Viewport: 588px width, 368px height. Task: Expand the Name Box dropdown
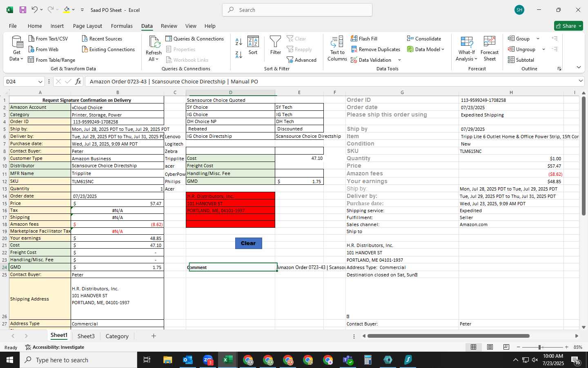pyautogui.click(x=40, y=82)
